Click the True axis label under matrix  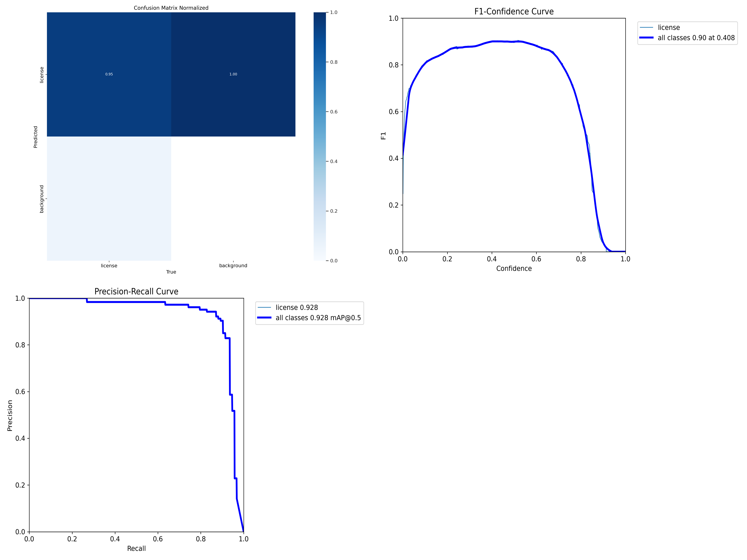(x=171, y=272)
